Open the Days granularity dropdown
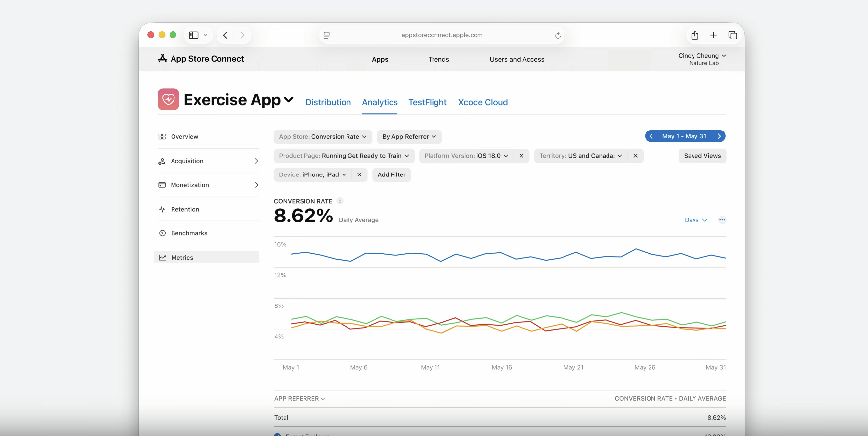Screen dimensions: 868x436 (696, 220)
